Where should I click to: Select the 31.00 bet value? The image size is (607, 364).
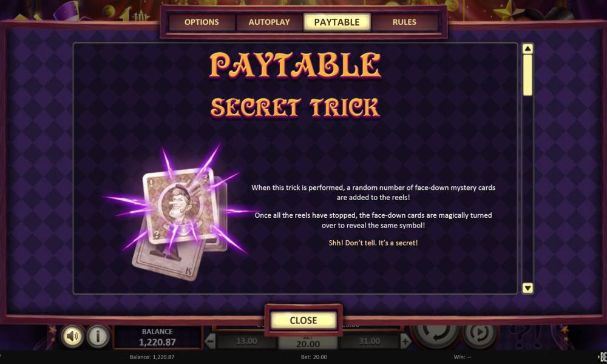click(369, 341)
